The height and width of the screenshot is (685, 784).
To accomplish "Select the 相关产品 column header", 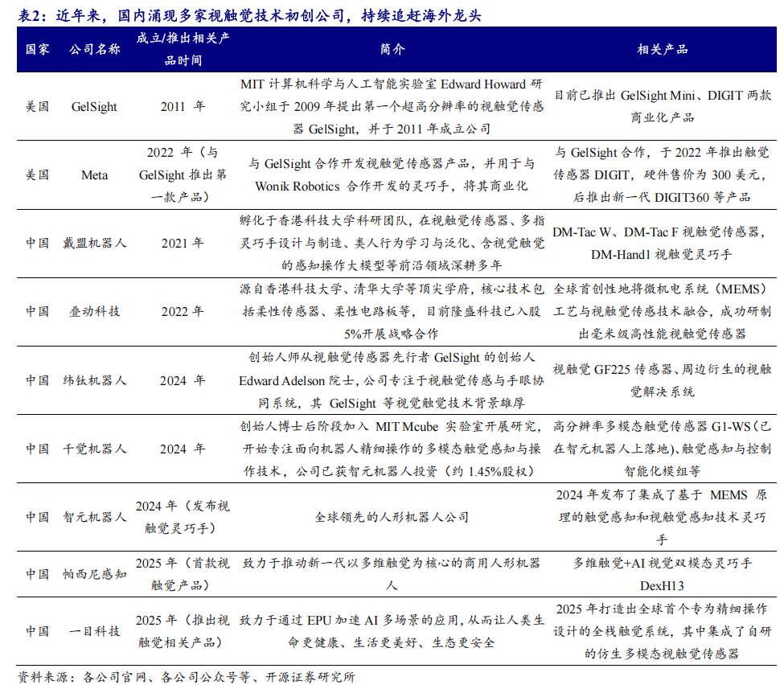I will [x=662, y=49].
